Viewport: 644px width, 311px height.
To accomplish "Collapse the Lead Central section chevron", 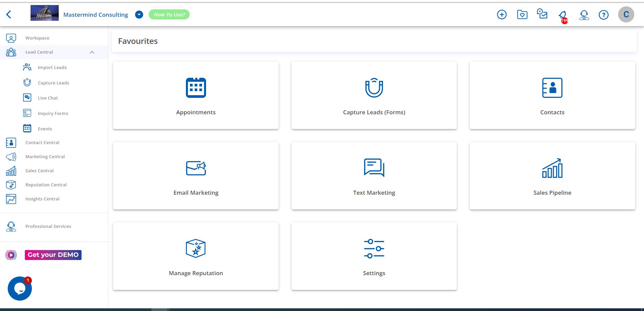I will [92, 52].
